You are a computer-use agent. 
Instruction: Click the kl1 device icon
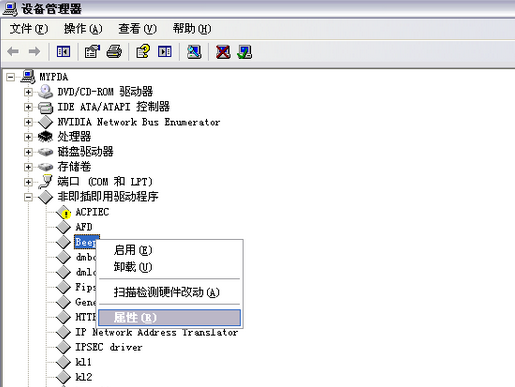tap(63, 362)
